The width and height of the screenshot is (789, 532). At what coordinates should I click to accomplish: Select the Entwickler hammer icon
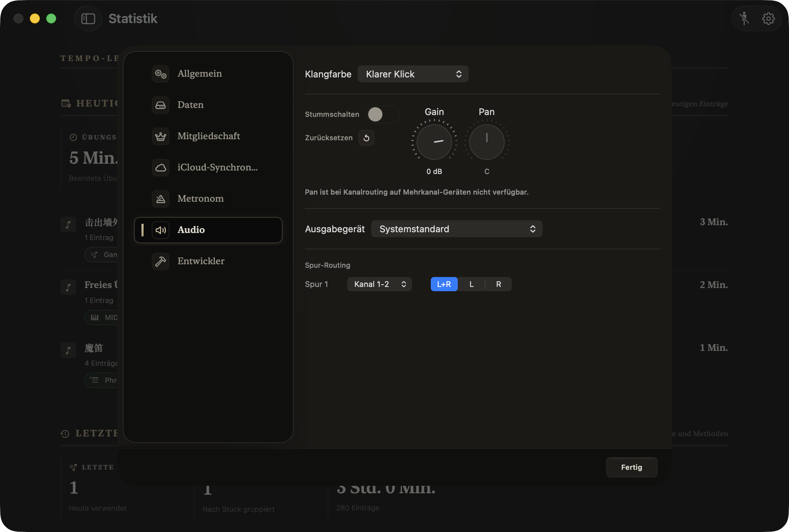point(161,261)
